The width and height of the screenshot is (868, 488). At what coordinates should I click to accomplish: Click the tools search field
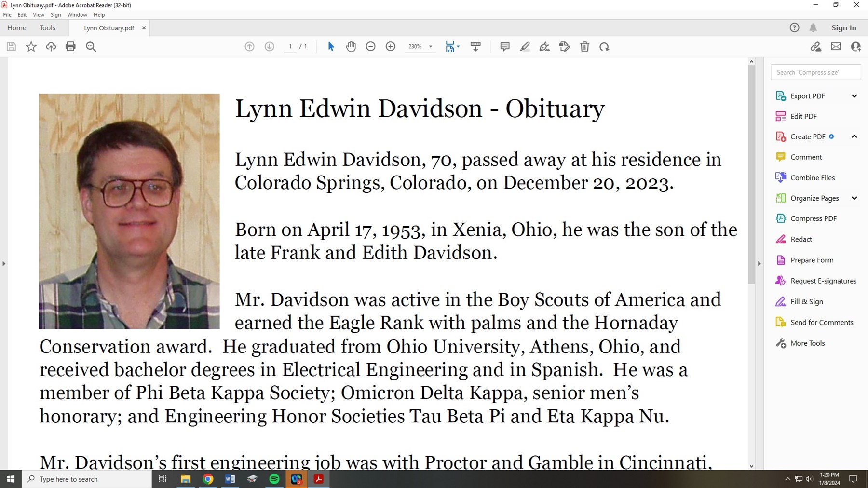pos(815,72)
